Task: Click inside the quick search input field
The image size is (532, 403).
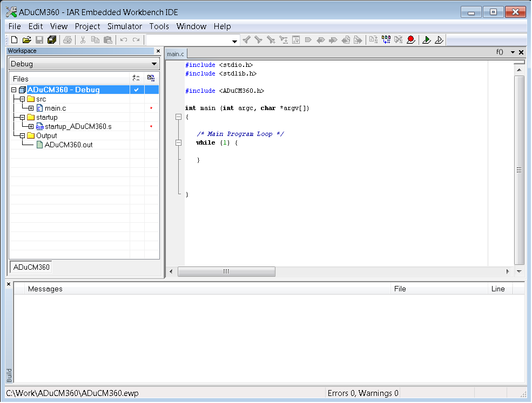Action: pyautogui.click(x=188, y=40)
